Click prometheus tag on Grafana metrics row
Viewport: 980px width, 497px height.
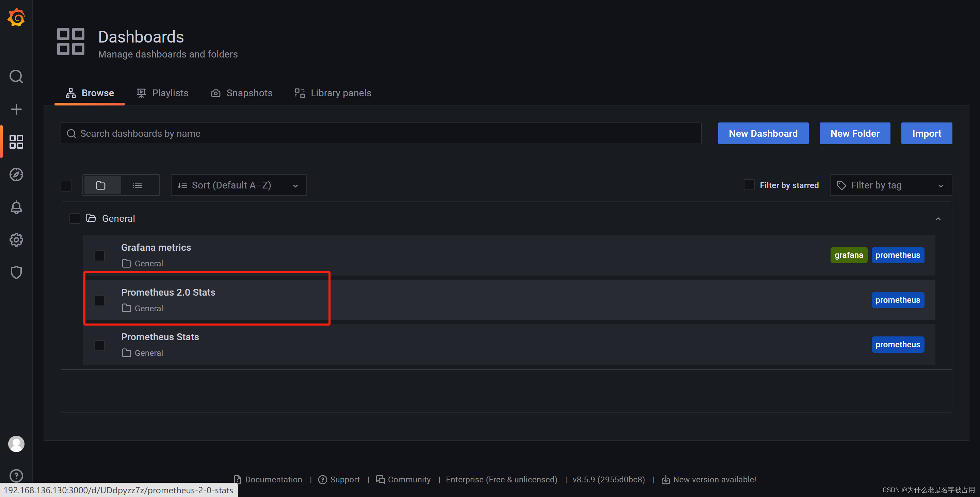898,255
